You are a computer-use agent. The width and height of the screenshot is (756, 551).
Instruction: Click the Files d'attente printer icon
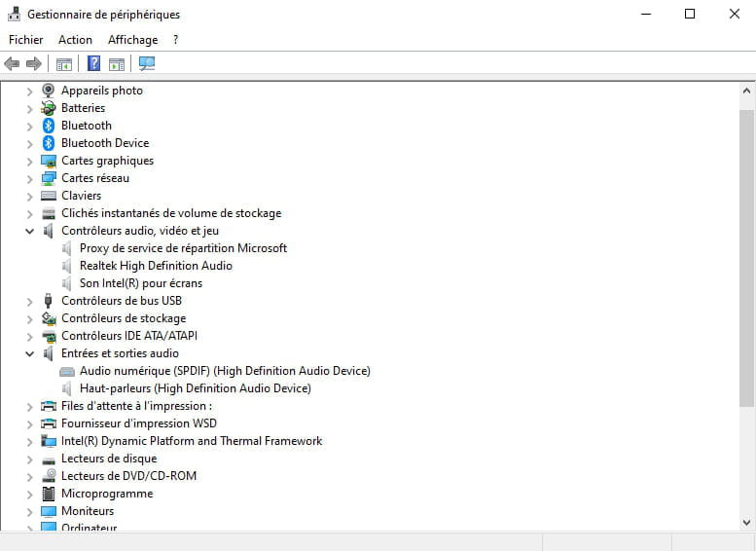[x=49, y=406]
